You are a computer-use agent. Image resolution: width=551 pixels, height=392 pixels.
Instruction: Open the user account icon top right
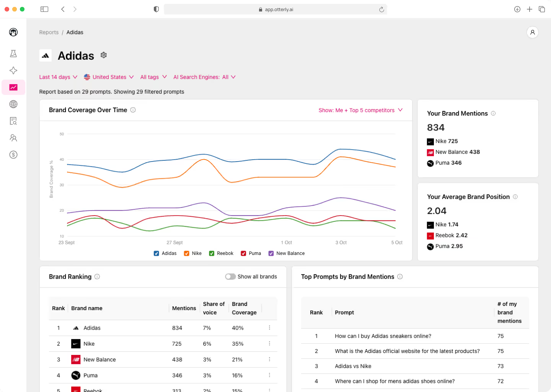click(x=533, y=32)
